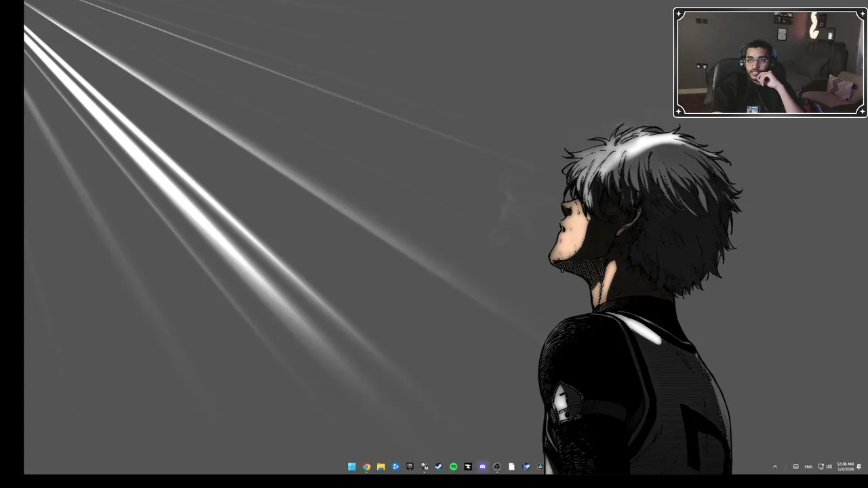Open the notifications bell icon
This screenshot has width=868, height=488.
tap(859, 466)
